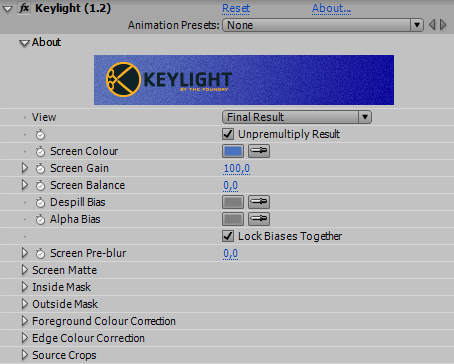Toggle the fx effect switch for Keylight
This screenshot has height=364, width=454.
24,8
